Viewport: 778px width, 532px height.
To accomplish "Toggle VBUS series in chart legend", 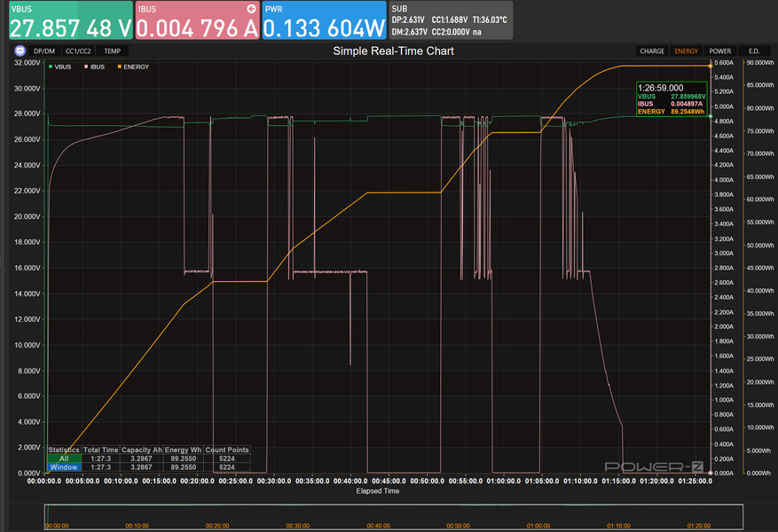I will coord(62,66).
